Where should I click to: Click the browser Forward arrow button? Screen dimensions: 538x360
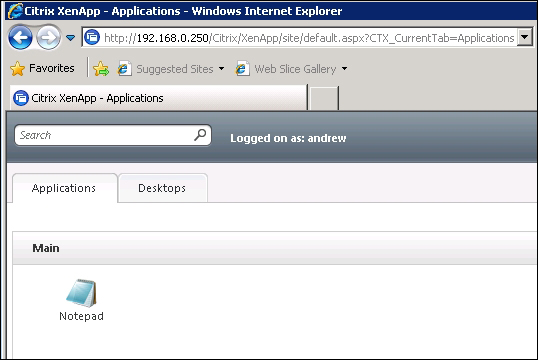(48, 37)
